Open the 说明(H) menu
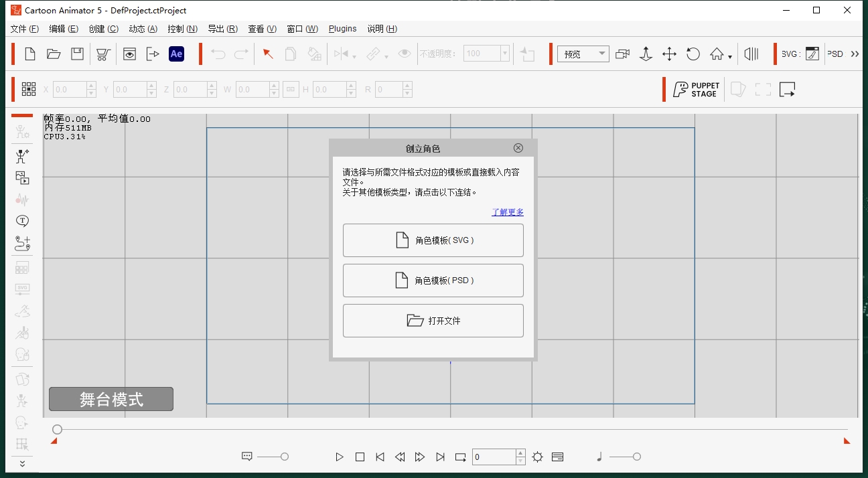 [382, 29]
